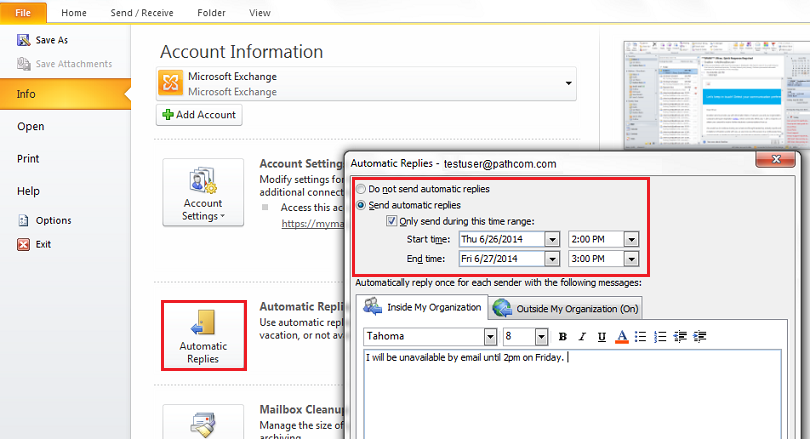Open the font size 8 dropdown
Viewport: 810px width, 439px height.
tap(541, 337)
